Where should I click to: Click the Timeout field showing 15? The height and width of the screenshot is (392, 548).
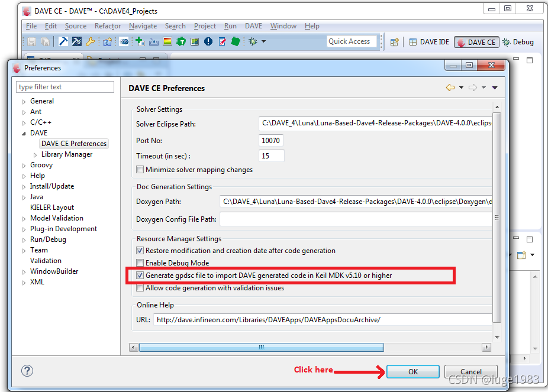[272, 155]
